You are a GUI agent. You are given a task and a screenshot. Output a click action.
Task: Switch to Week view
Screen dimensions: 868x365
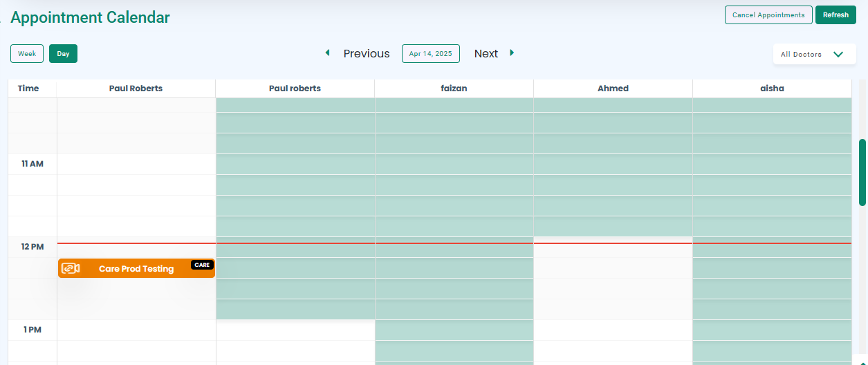tap(27, 53)
